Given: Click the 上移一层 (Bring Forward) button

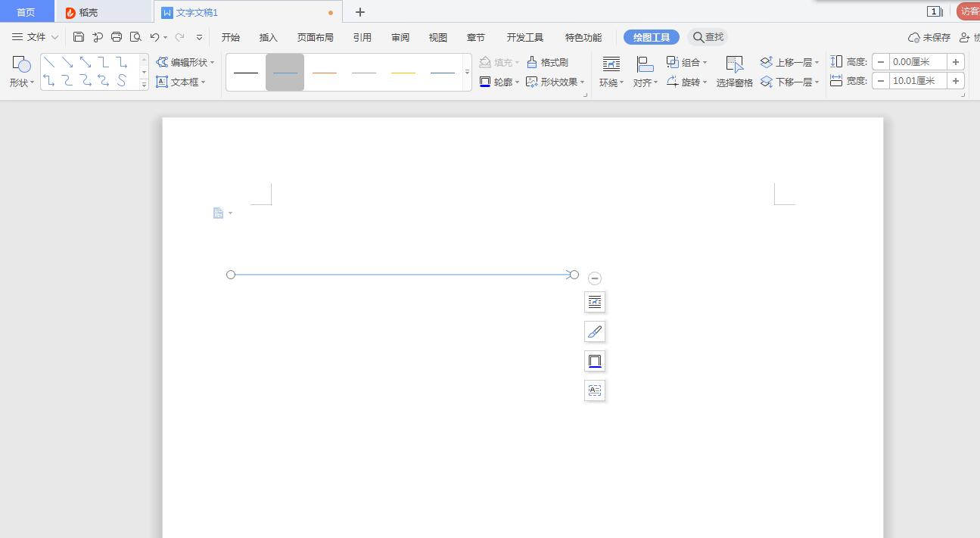Looking at the screenshot, I should 787,61.
